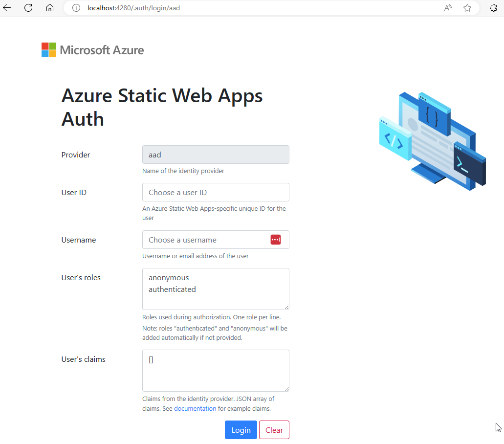Viewport: 504px width, 444px height.
Task: Click the Username field label
Action: 78,240
